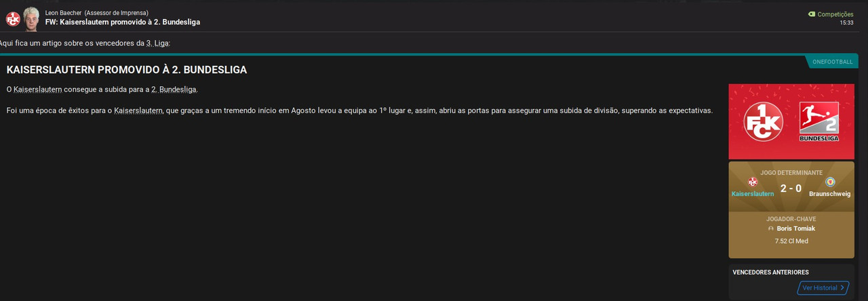868x301 pixels.
Task: Open the 2 - 0 match score
Action: pos(791,188)
